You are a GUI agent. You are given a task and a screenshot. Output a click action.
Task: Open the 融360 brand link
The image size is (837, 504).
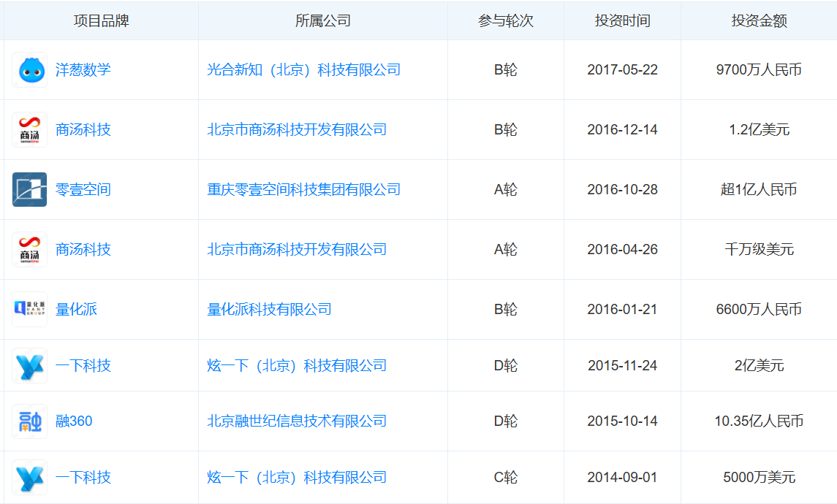coord(75,421)
